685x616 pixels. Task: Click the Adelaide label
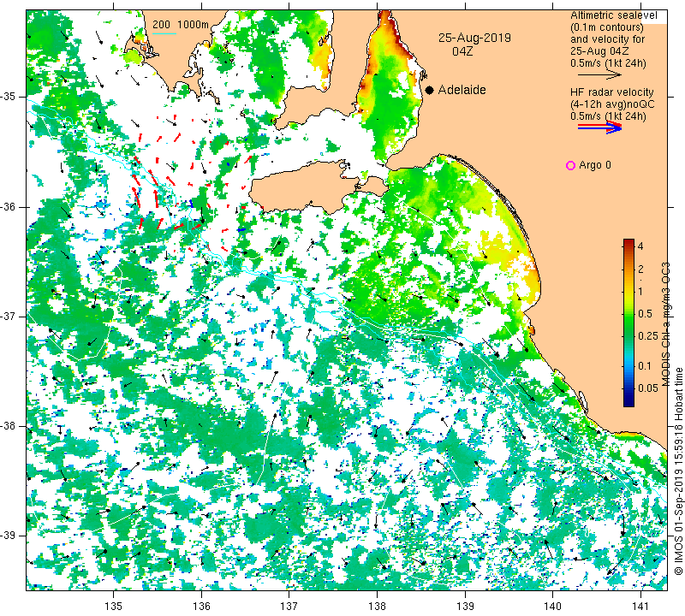click(462, 90)
